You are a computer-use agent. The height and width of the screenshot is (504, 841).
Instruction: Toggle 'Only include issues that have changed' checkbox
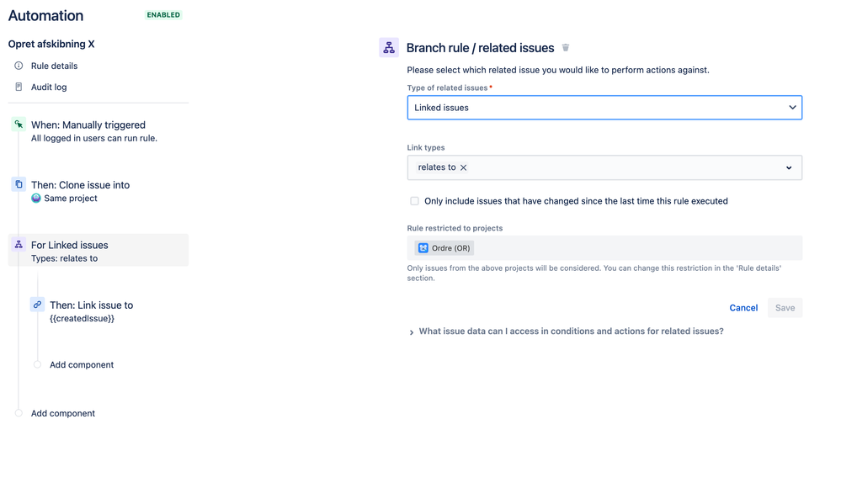click(x=414, y=201)
